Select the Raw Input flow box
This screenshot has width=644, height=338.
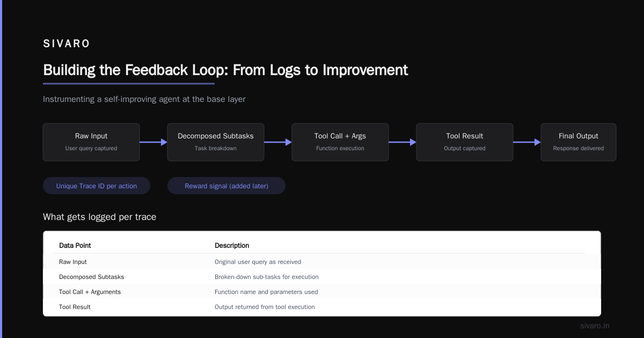coord(91,142)
